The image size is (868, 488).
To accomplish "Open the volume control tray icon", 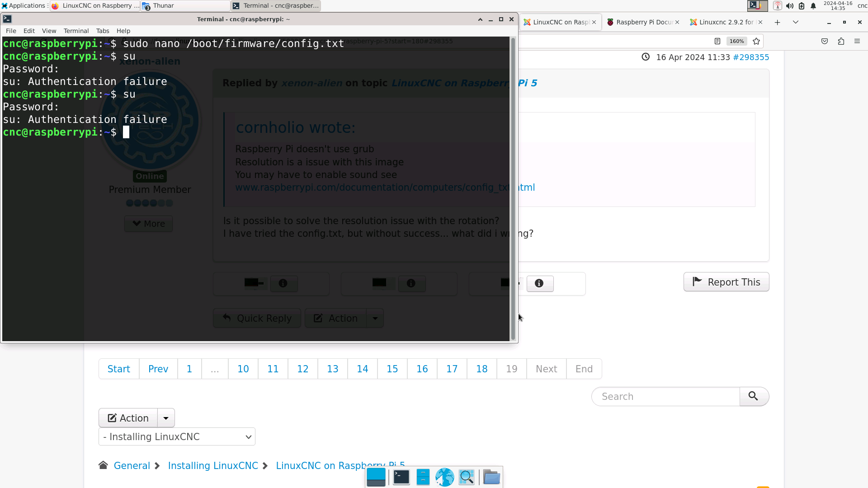I will point(789,5).
